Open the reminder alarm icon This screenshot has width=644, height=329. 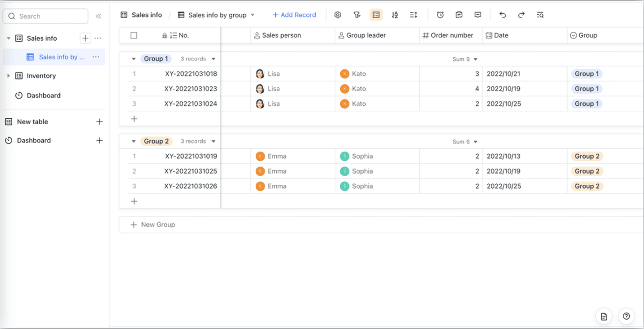[440, 15]
